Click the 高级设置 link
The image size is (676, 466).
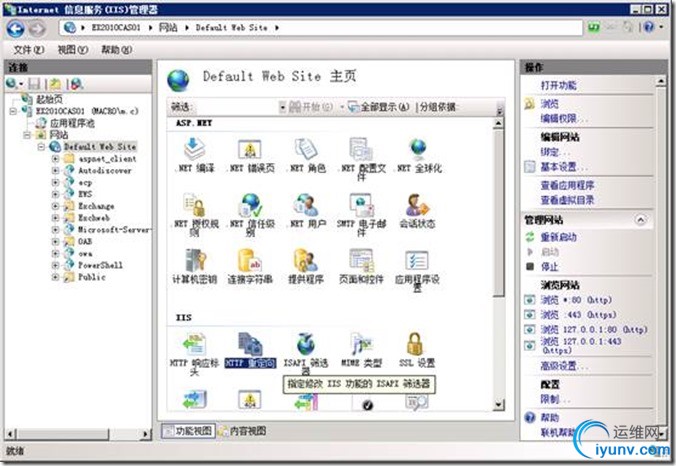tap(564, 366)
